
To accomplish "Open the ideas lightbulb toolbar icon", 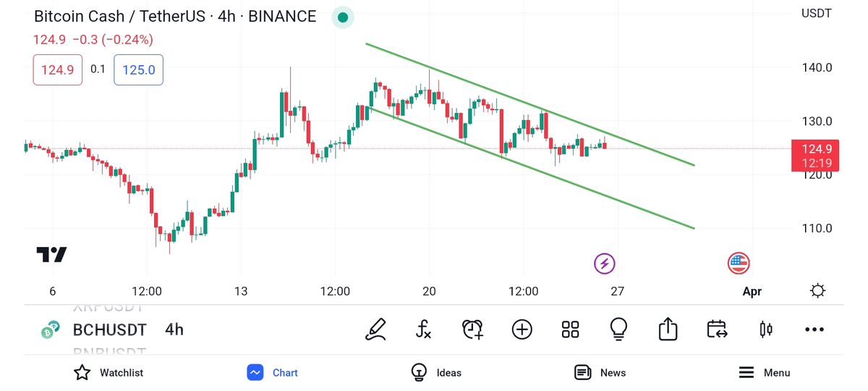I will pos(618,329).
